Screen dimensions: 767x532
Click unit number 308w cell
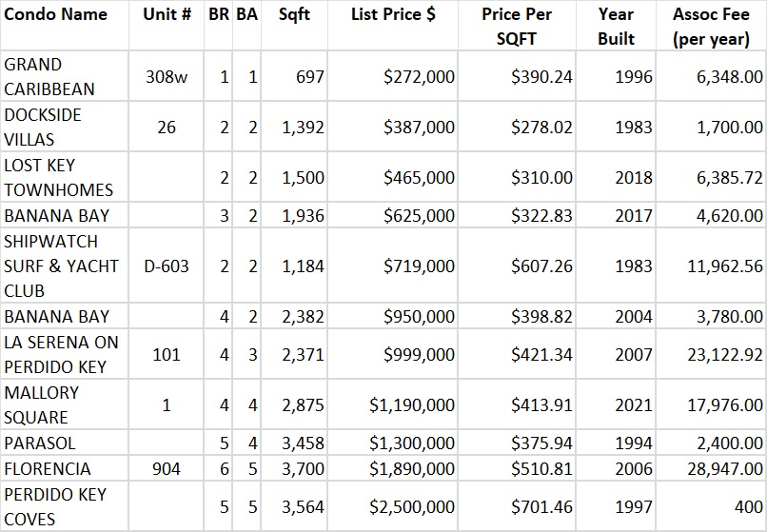pos(167,77)
